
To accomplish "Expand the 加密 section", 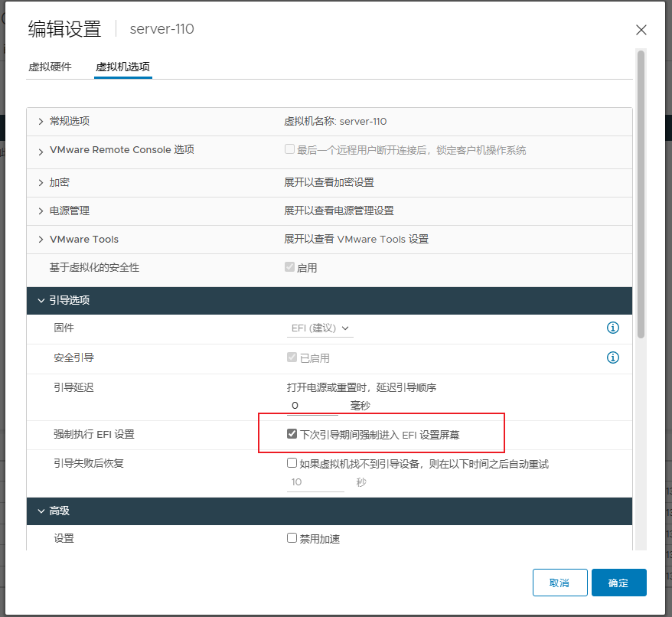I will pyautogui.click(x=41, y=182).
